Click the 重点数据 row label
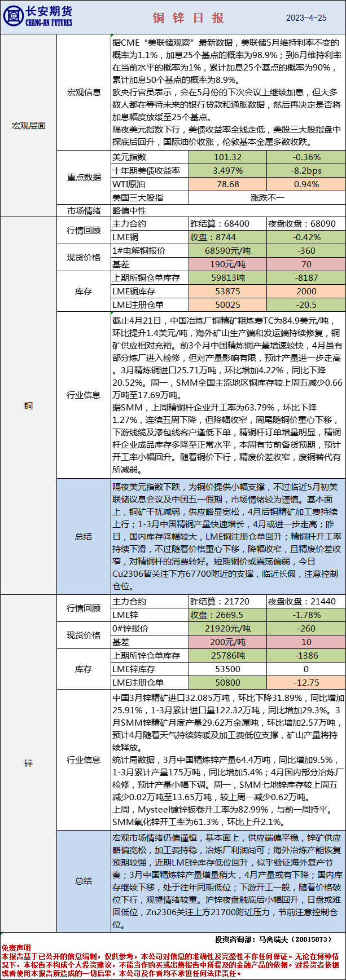Viewport: 346px width, 980px height. tap(84, 177)
